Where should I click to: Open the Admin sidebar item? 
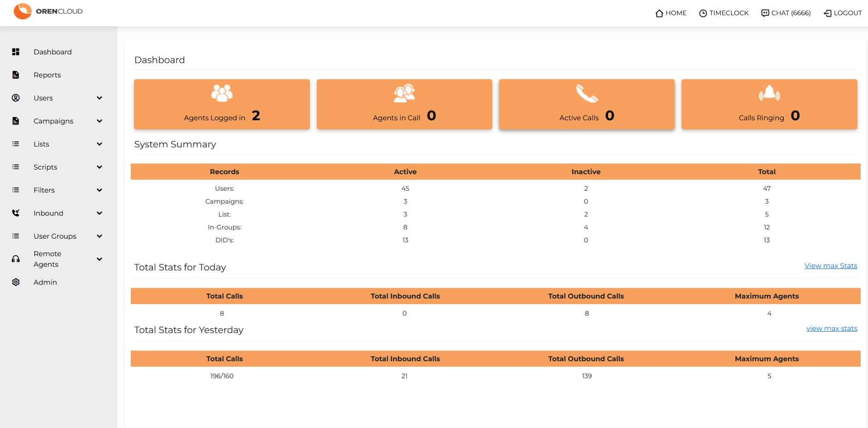pos(45,282)
